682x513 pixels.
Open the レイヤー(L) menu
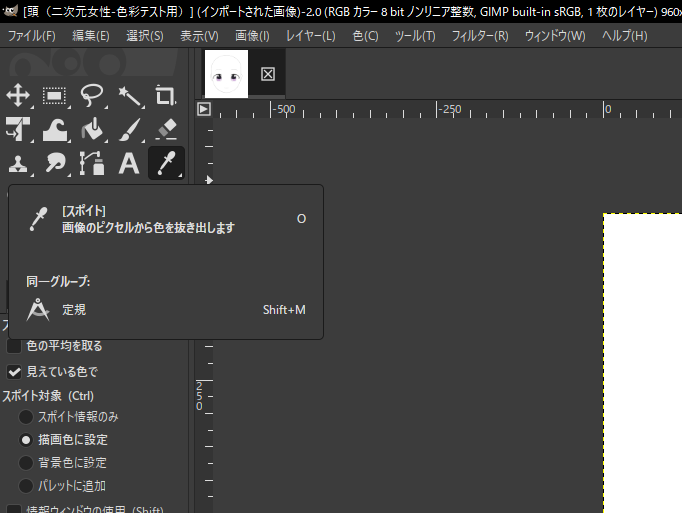(311, 36)
